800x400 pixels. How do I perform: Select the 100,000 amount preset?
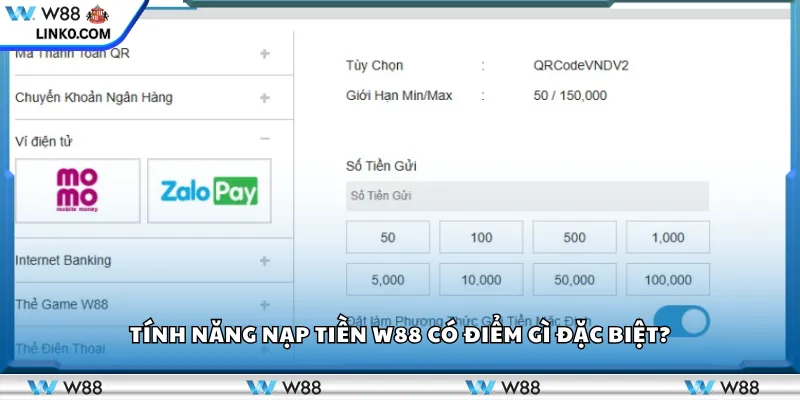[667, 280]
